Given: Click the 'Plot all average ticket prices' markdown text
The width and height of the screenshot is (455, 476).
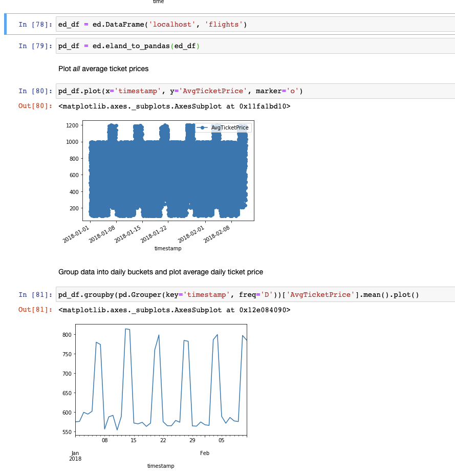Looking at the screenshot, I should [103, 69].
